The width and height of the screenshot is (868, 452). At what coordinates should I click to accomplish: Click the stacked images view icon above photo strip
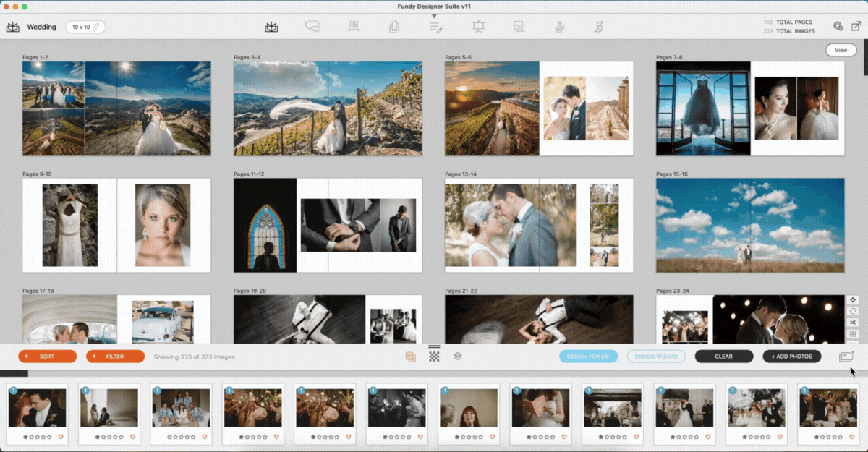(x=410, y=356)
